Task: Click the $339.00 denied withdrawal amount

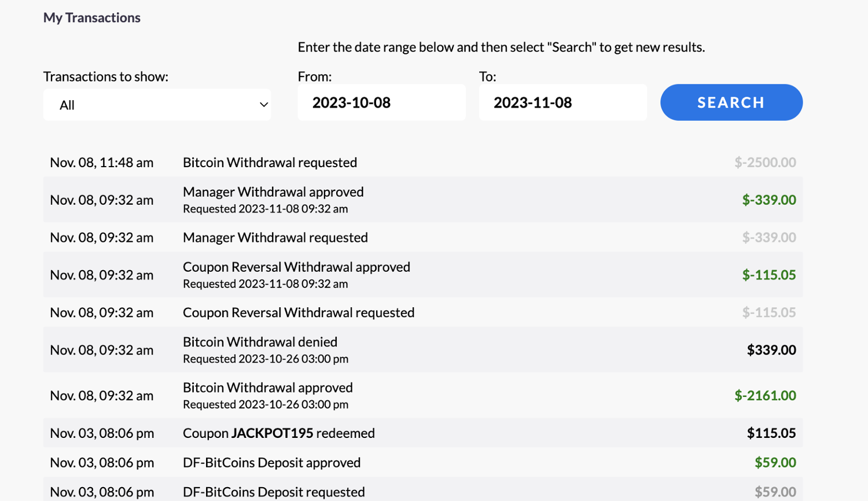Action: 771,350
